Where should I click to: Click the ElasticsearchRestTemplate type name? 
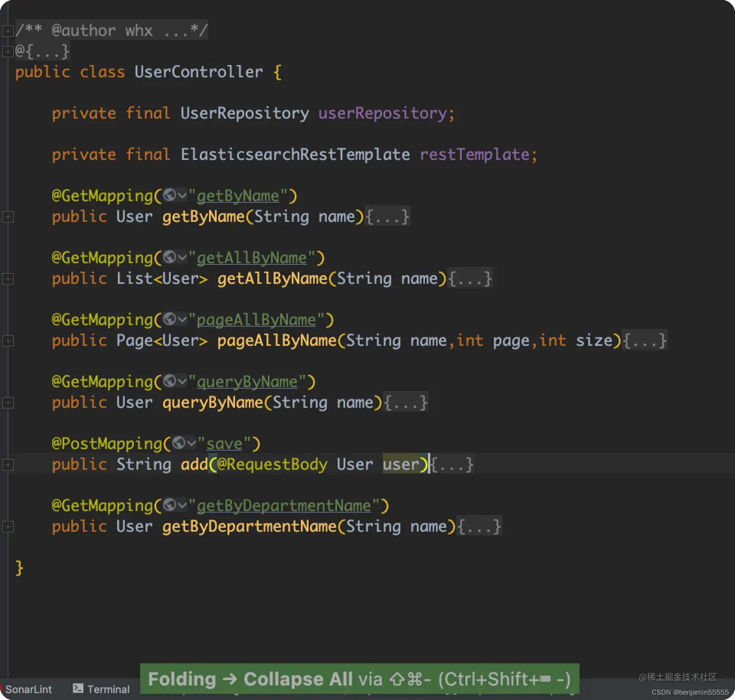point(296,154)
